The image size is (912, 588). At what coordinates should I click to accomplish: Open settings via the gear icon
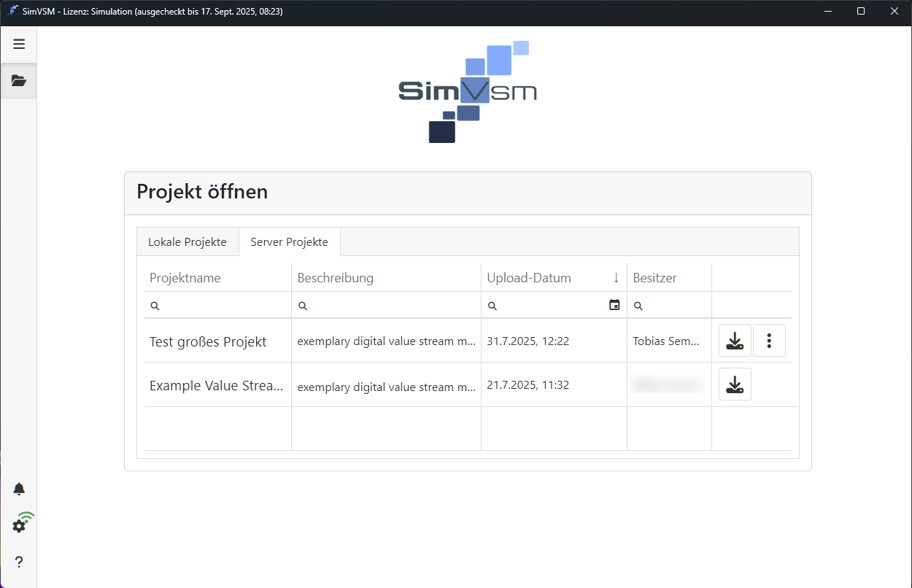(20, 525)
